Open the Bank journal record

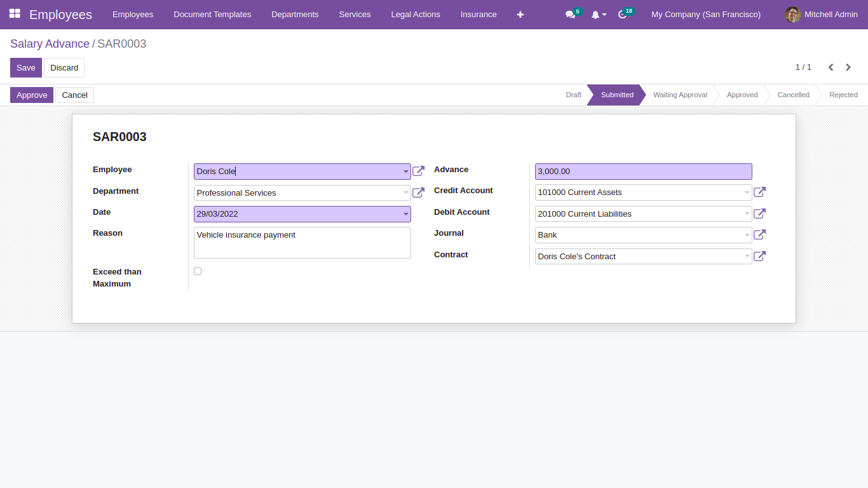tap(759, 234)
